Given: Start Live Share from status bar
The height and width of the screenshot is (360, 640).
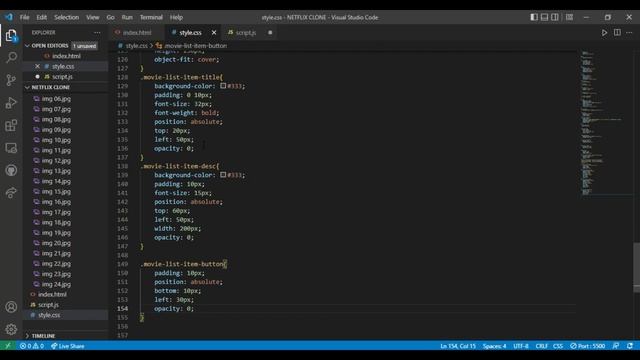Looking at the screenshot, I should [68, 346].
